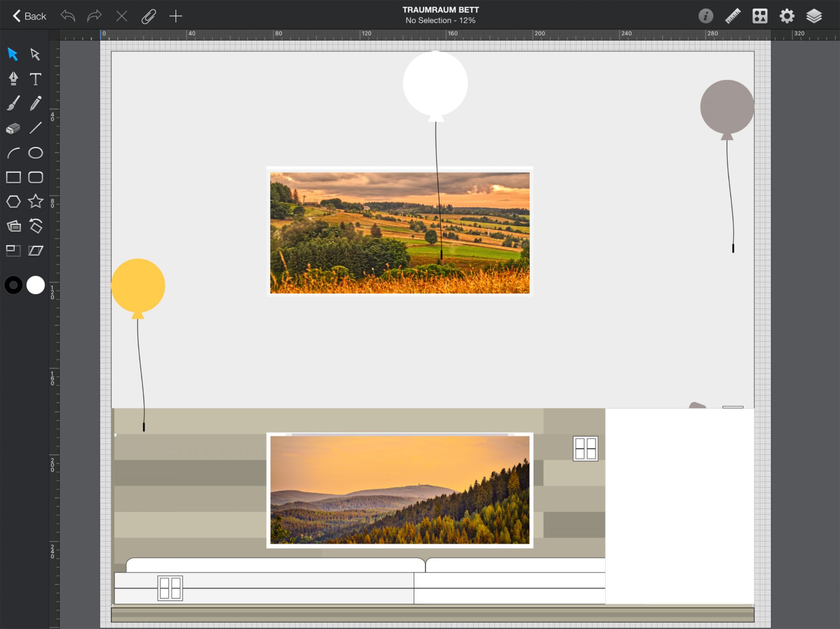This screenshot has width=840, height=629.
Task: Select the window symbol on bed frame
Action: tap(170, 588)
